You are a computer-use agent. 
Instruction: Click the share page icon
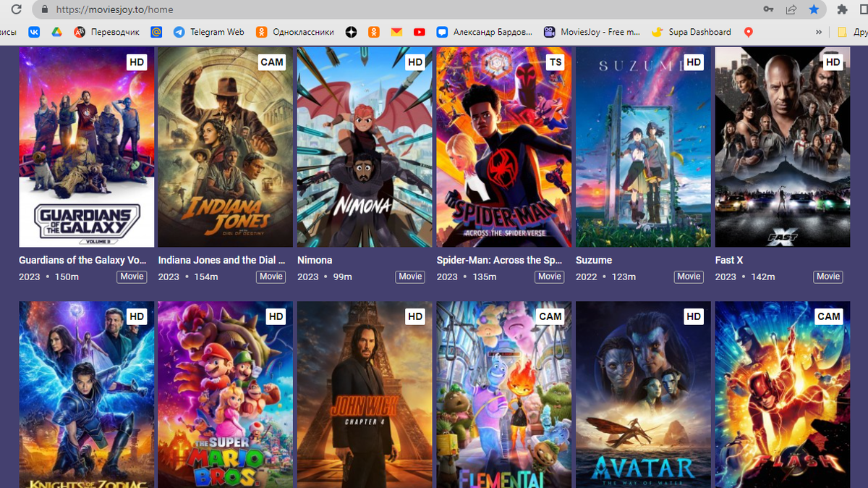point(791,9)
